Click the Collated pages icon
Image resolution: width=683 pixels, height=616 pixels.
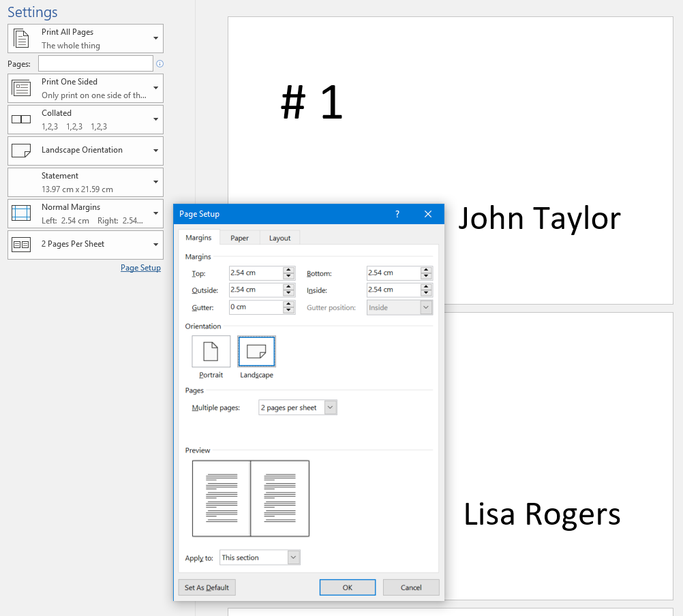pos(22,120)
